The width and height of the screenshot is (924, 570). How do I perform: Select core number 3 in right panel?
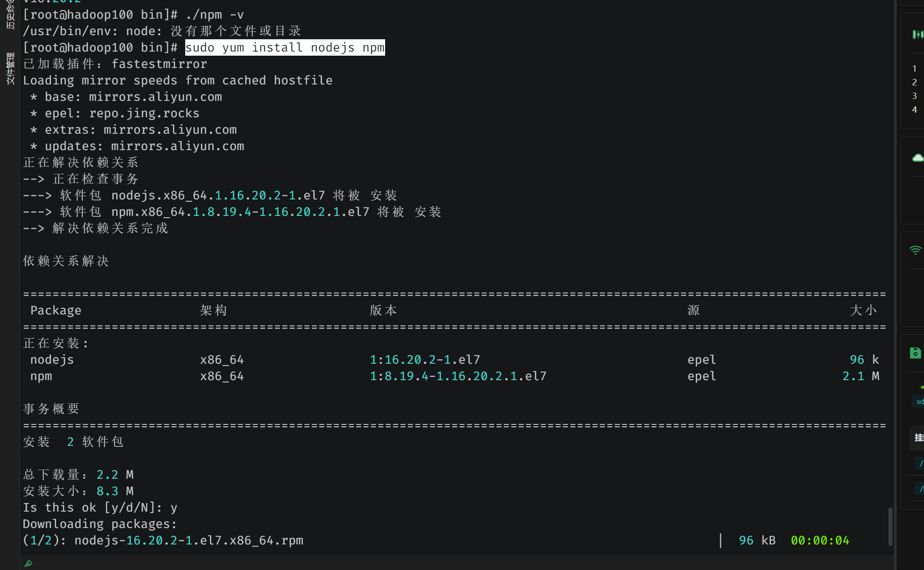click(x=914, y=96)
